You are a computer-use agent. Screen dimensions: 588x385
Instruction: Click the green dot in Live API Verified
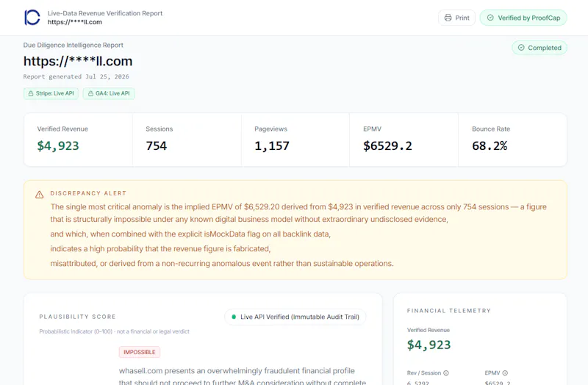click(234, 317)
